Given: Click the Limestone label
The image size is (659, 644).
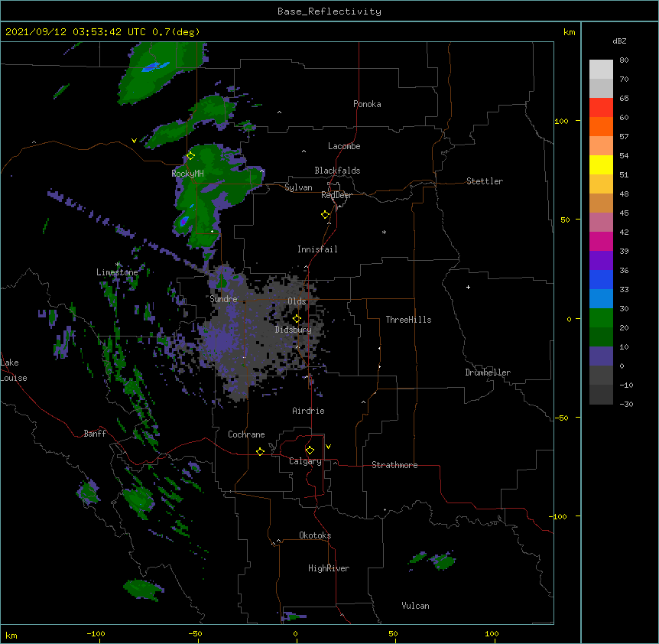Looking at the screenshot, I should (x=117, y=272).
